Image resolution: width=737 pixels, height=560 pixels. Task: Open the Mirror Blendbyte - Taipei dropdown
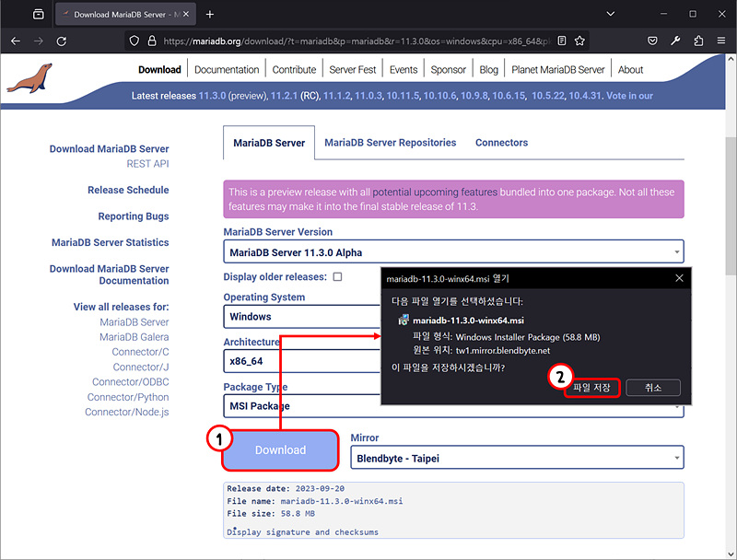(517, 458)
